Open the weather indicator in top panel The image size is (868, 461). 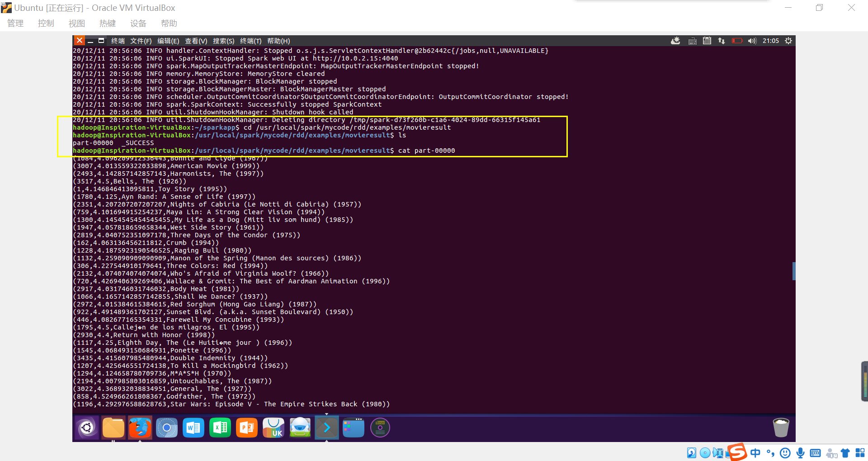click(675, 41)
